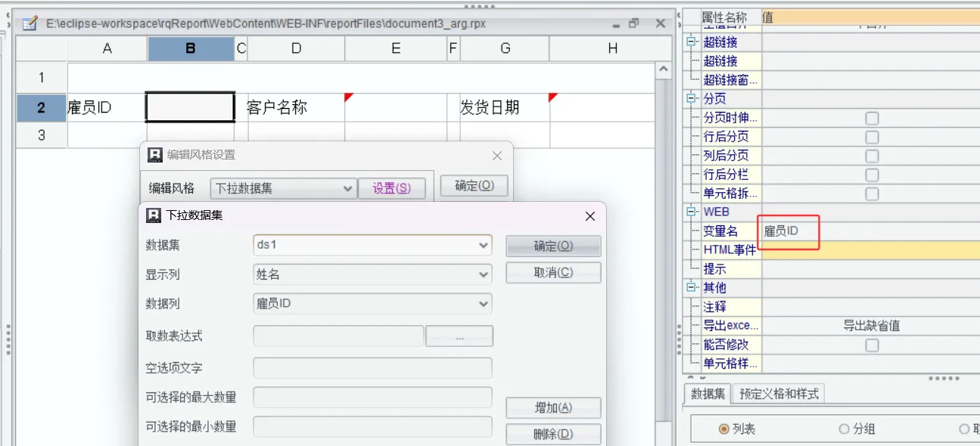980x446 pixels.
Task: Click the report edit pencil icon in title bar
Action: 29,23
